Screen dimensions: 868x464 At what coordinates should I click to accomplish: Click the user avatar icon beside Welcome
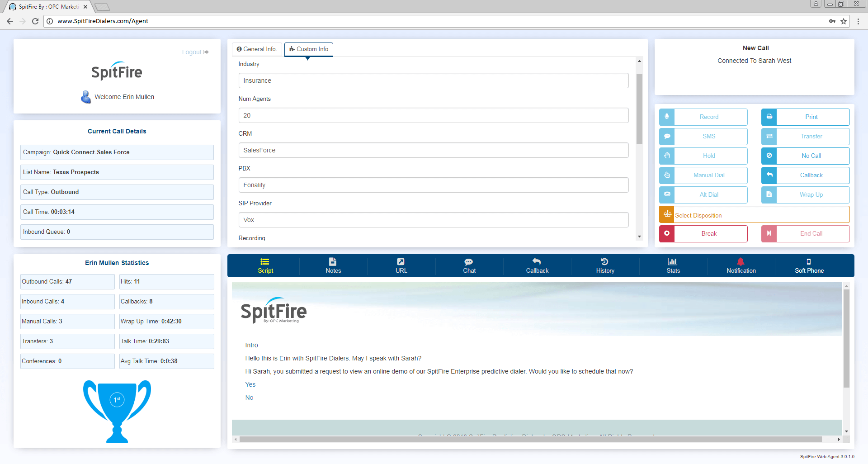86,97
